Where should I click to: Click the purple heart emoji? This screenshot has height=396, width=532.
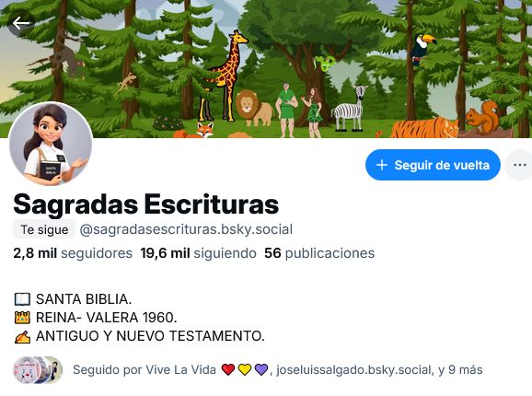click(261, 369)
